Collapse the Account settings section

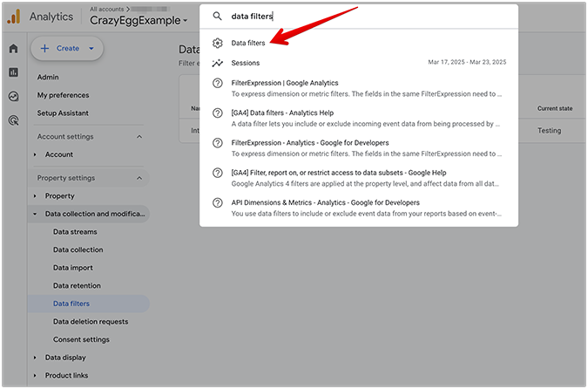[x=139, y=137]
